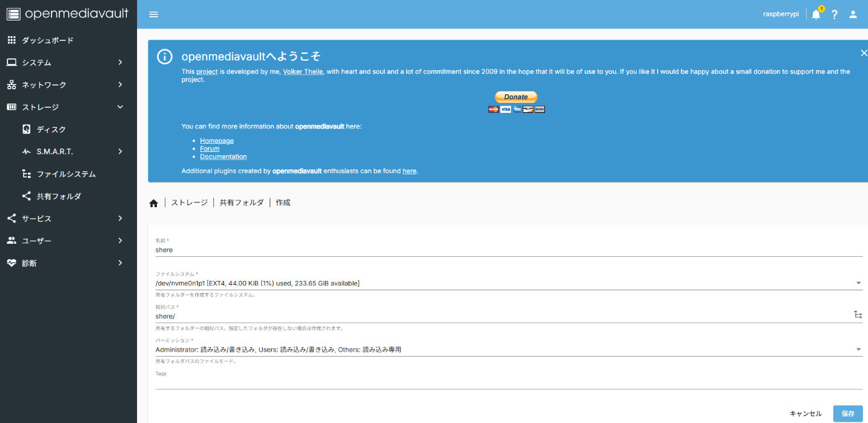Screen dimensions: 868x423
Task: Go to home via breadcrumb house icon
Action: (154, 203)
